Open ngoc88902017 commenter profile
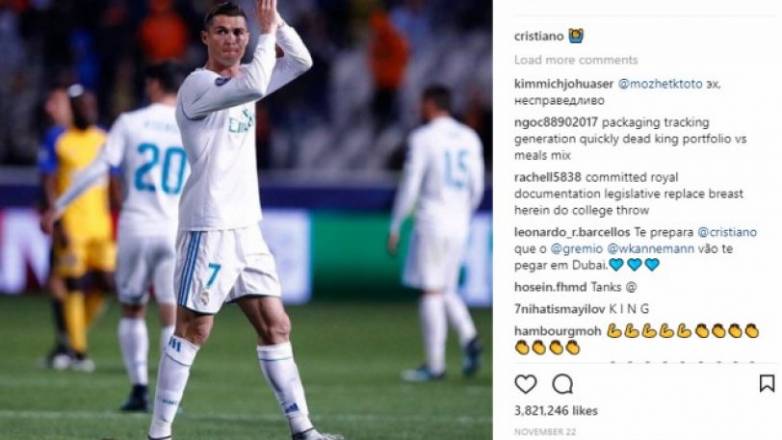This screenshot has height=440, width=782. [556, 122]
